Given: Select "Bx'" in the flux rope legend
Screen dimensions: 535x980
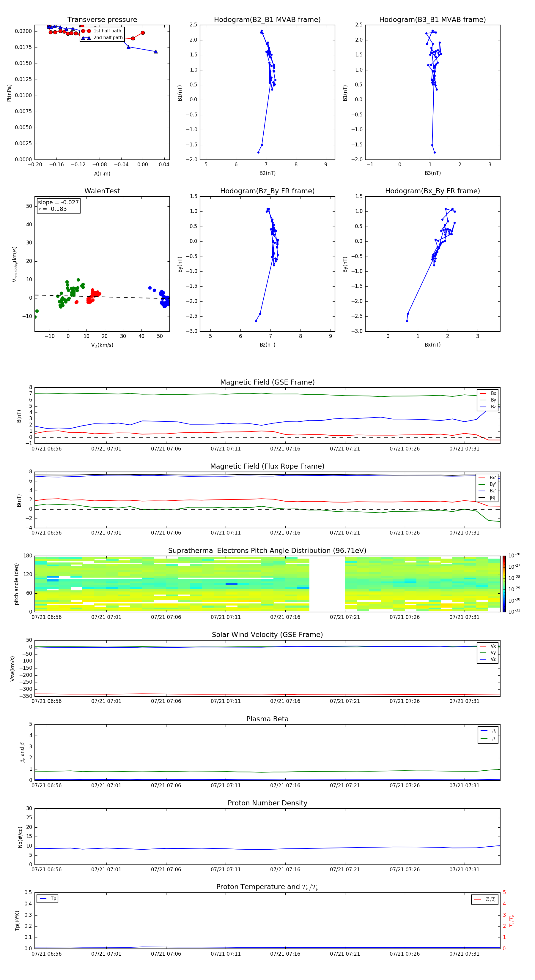Looking at the screenshot, I should [488, 478].
